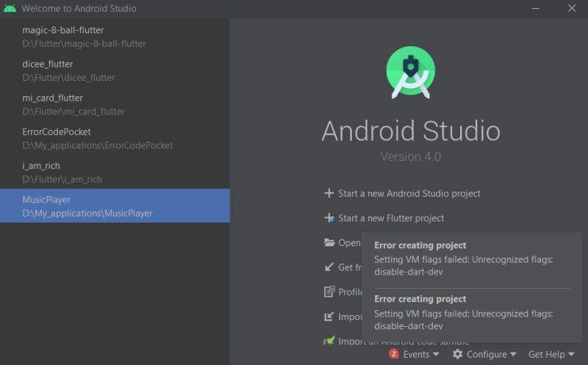The image size is (588, 365).
Task: Open the highlighted MusicPlayer project
Action: coord(115,206)
